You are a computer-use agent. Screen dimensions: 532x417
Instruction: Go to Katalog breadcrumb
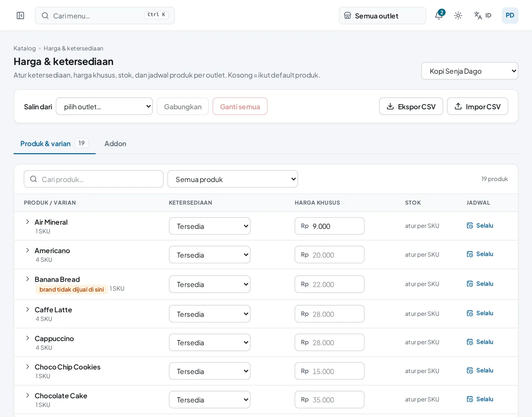[25, 48]
